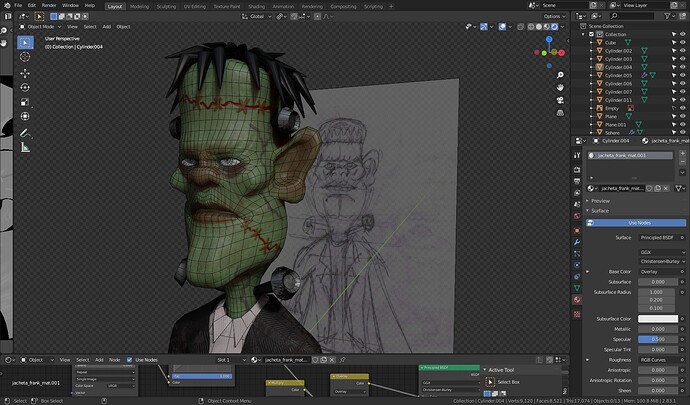Click the viewport pan hand icon
Image resolution: width=690 pixels, height=405 pixels.
pyautogui.click(x=560, y=88)
